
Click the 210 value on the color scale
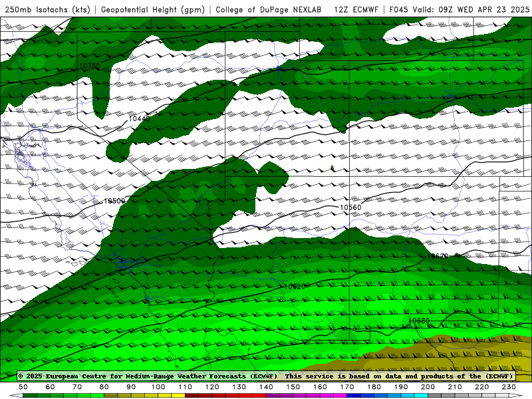455,387
